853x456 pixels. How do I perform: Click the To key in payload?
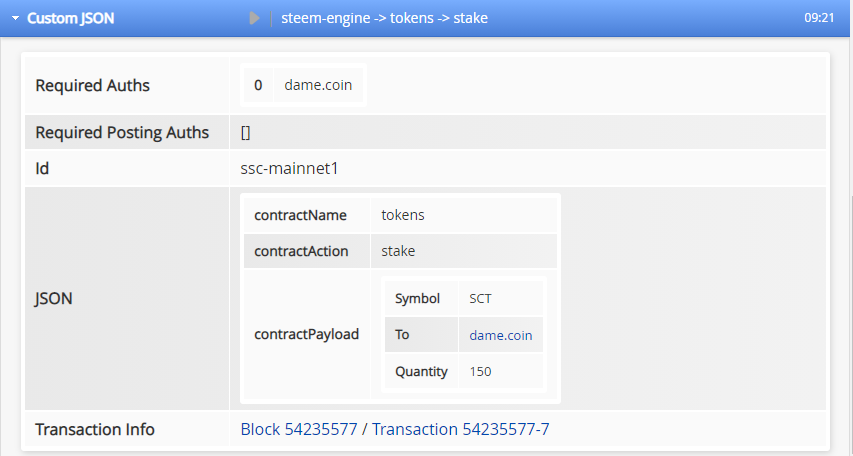click(402, 335)
